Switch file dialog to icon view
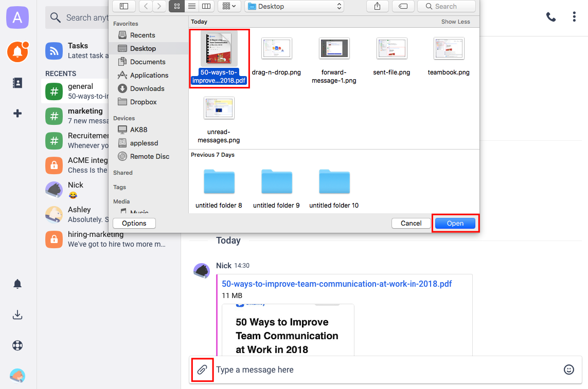The height and width of the screenshot is (389, 588). (176, 6)
